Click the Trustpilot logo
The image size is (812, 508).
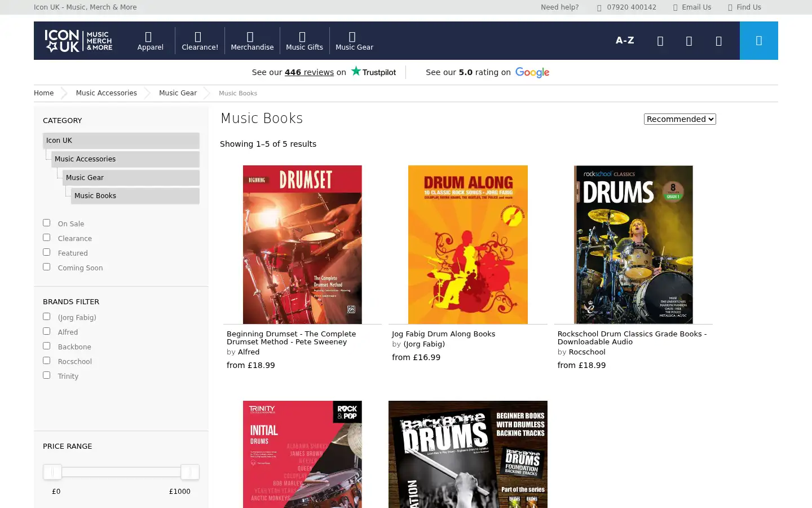pyautogui.click(x=373, y=72)
